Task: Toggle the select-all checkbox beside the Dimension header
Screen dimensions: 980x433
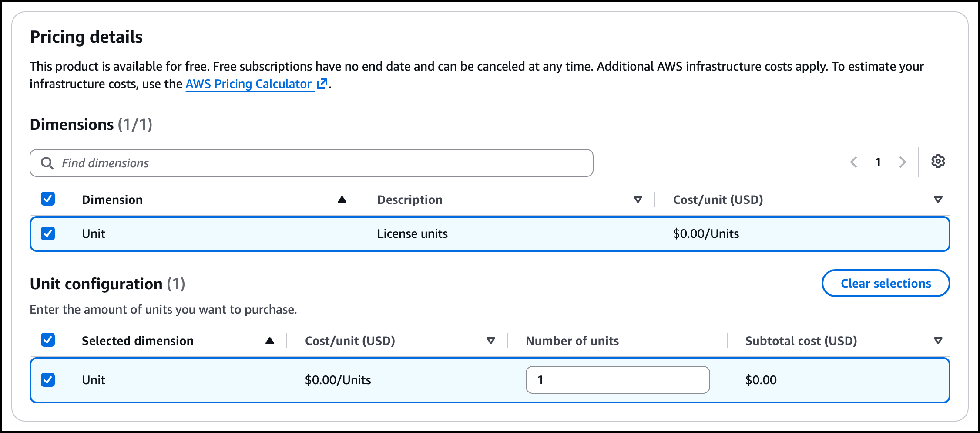Action: [x=48, y=199]
